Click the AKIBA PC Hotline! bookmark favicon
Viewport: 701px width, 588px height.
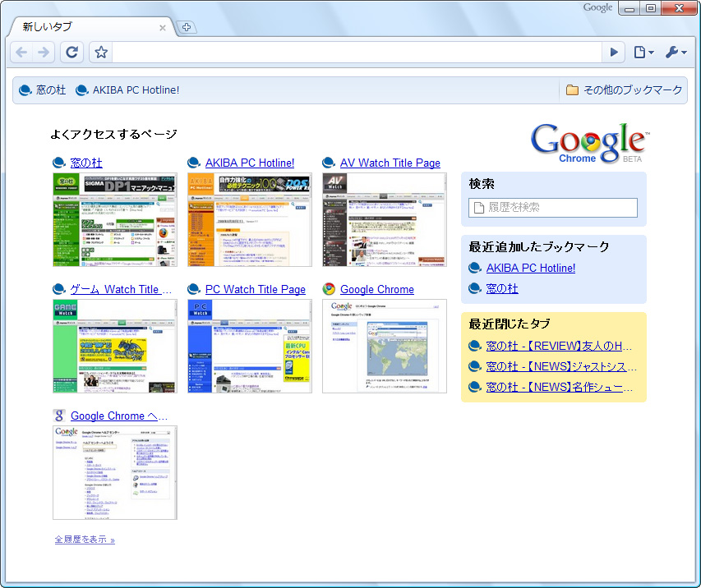pos(81,90)
